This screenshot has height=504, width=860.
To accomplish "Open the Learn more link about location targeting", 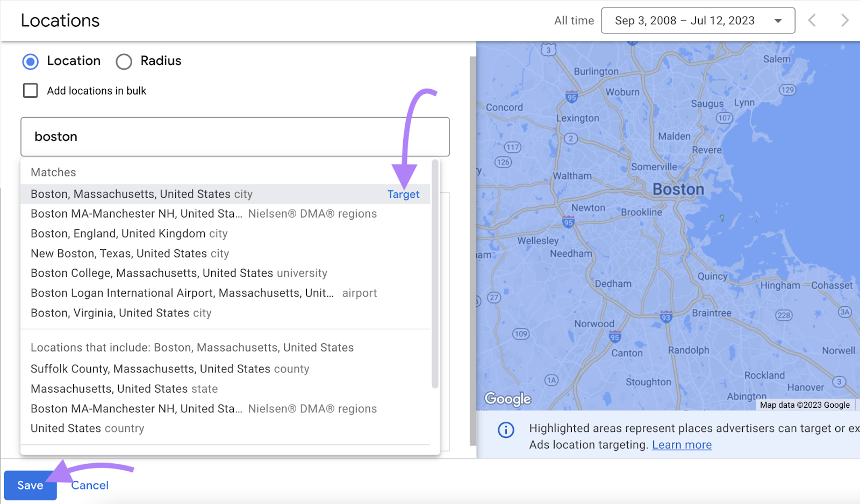I will click(x=682, y=444).
